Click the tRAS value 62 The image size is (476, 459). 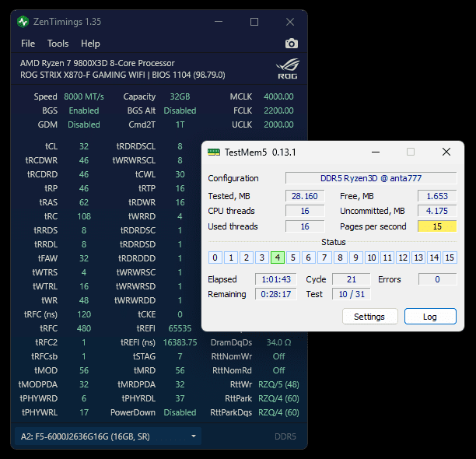(x=84, y=202)
